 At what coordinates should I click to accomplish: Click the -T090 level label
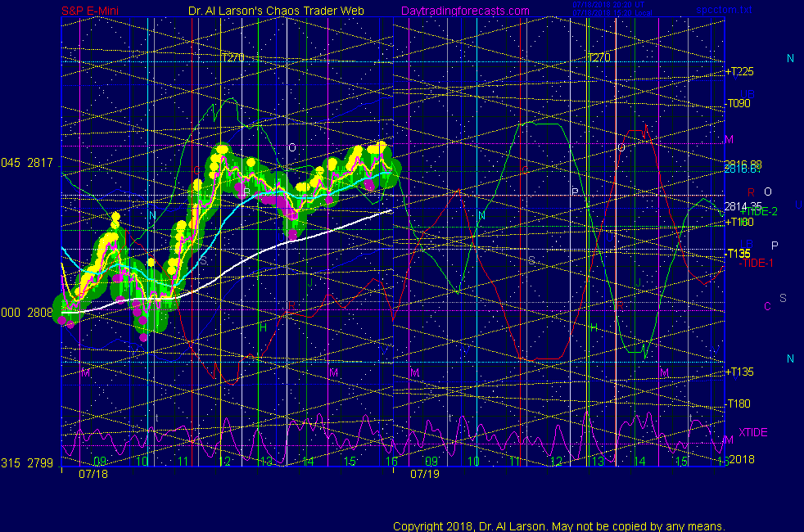[x=738, y=103]
